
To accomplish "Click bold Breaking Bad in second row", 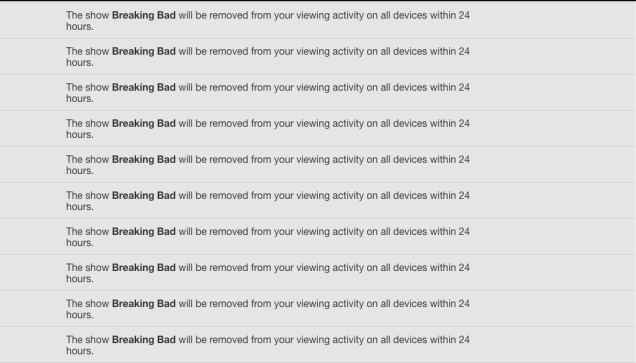I will 144,52.
